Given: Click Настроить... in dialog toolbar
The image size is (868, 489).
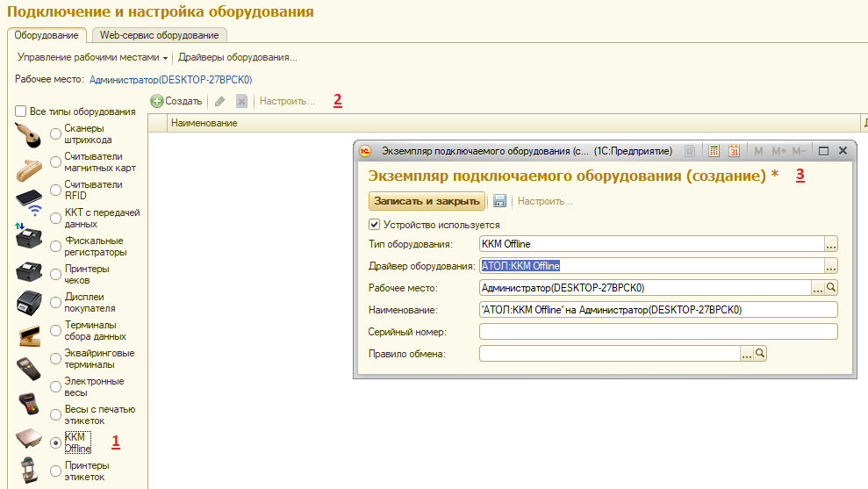Looking at the screenshot, I should pyautogui.click(x=545, y=201).
